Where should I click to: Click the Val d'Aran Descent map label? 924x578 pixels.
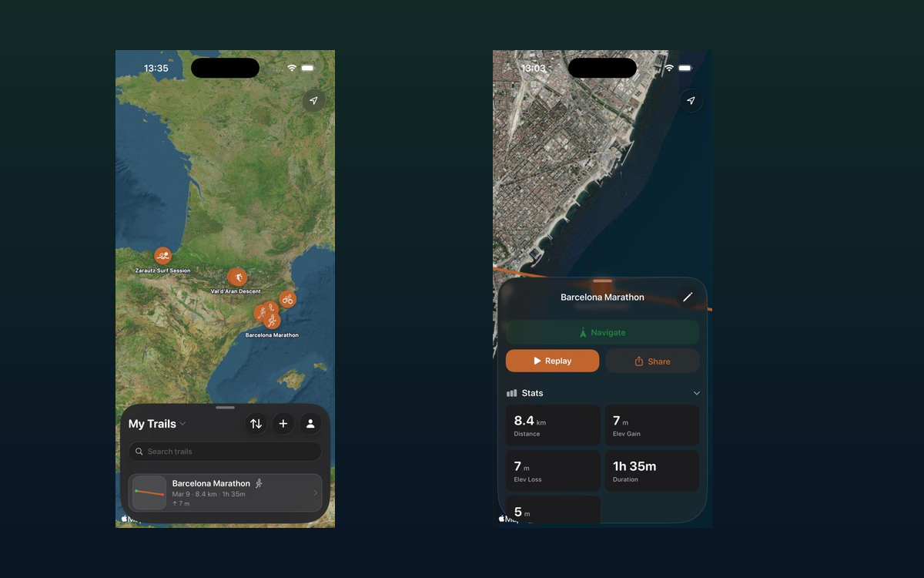pos(236,291)
